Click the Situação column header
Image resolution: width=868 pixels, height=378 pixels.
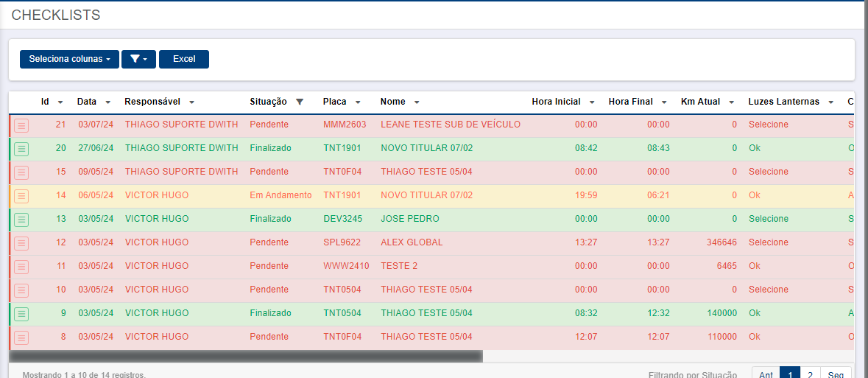pyautogui.click(x=269, y=102)
